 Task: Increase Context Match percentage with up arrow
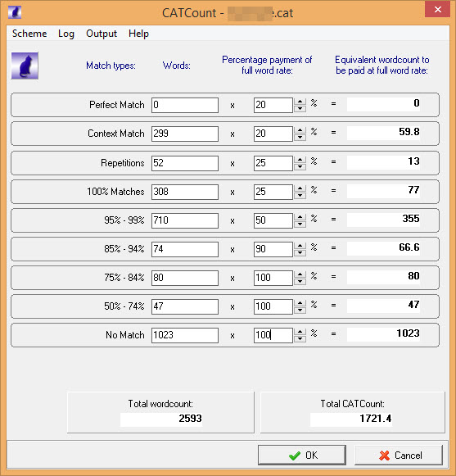pyautogui.click(x=300, y=130)
